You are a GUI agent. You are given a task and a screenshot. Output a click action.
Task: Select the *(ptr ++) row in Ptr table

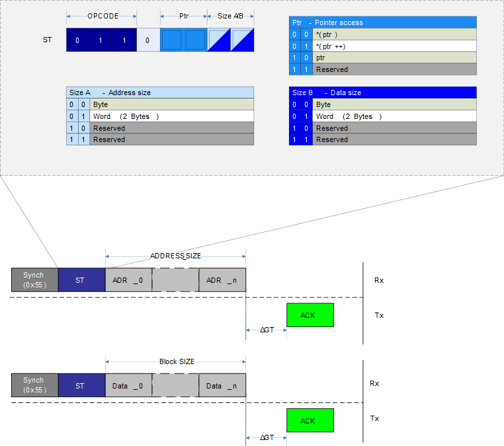395,46
